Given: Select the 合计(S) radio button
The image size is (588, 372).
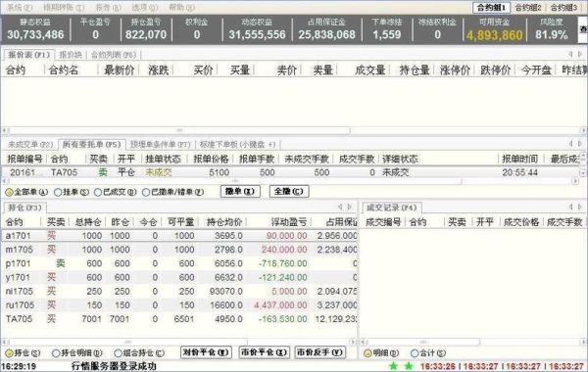Looking at the screenshot, I should click(x=415, y=353).
